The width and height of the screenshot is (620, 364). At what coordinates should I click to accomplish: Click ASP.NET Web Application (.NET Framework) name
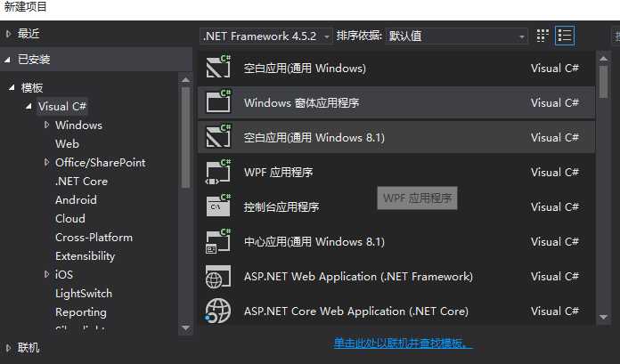tap(358, 276)
